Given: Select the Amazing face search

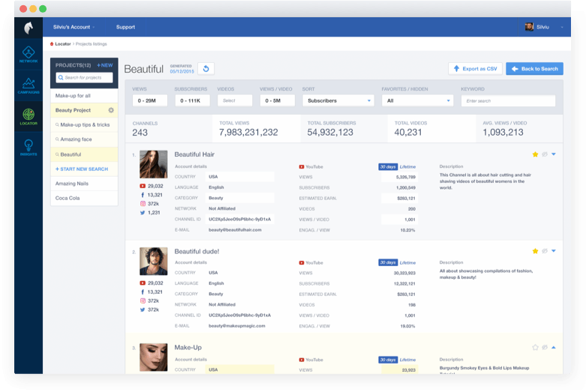Looking at the screenshot, I should coord(84,139).
